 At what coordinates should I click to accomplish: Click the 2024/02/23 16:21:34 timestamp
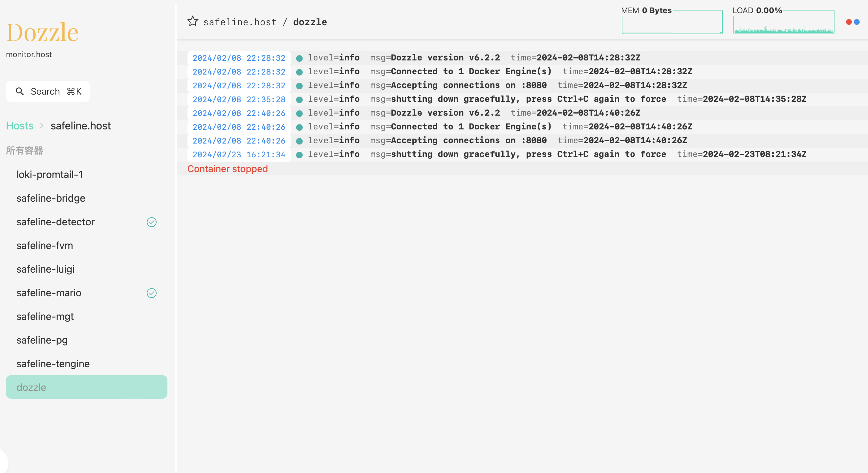(239, 154)
